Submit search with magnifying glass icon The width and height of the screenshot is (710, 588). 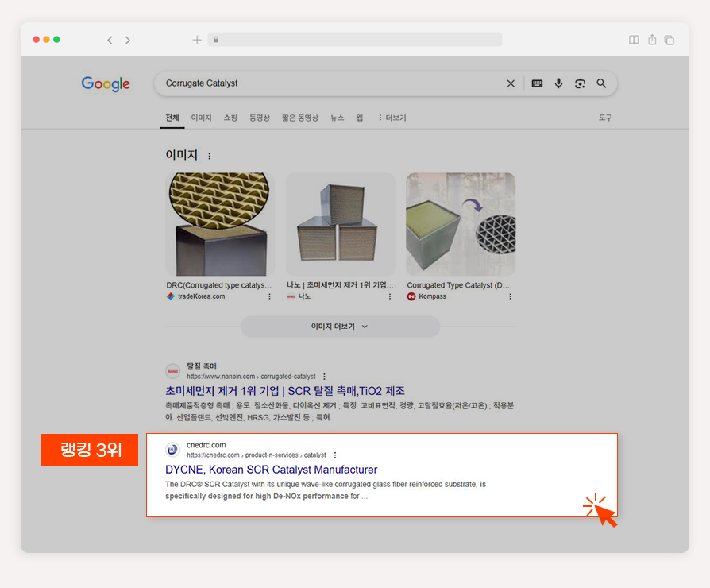pos(601,83)
